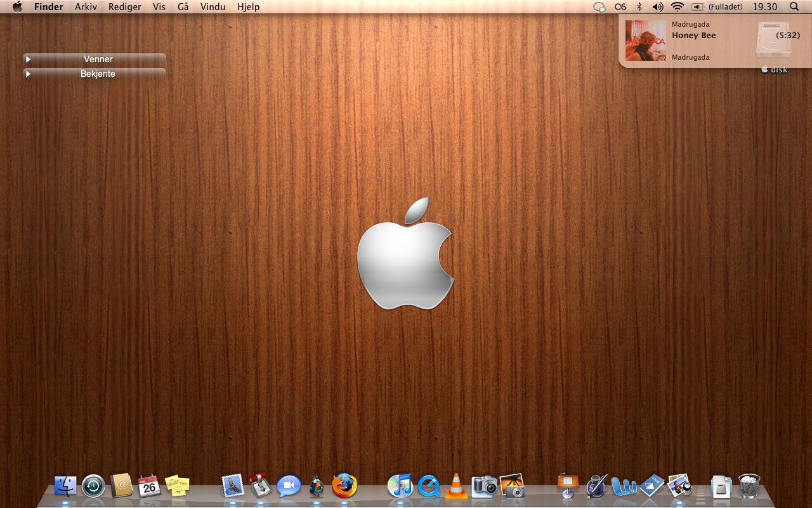Open the Finder menu
812x508 pixels.
[49, 7]
